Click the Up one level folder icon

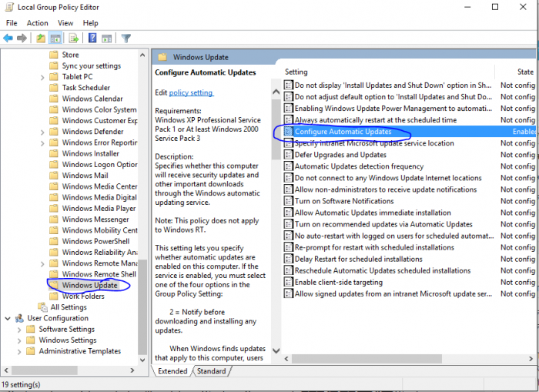[x=41, y=39]
